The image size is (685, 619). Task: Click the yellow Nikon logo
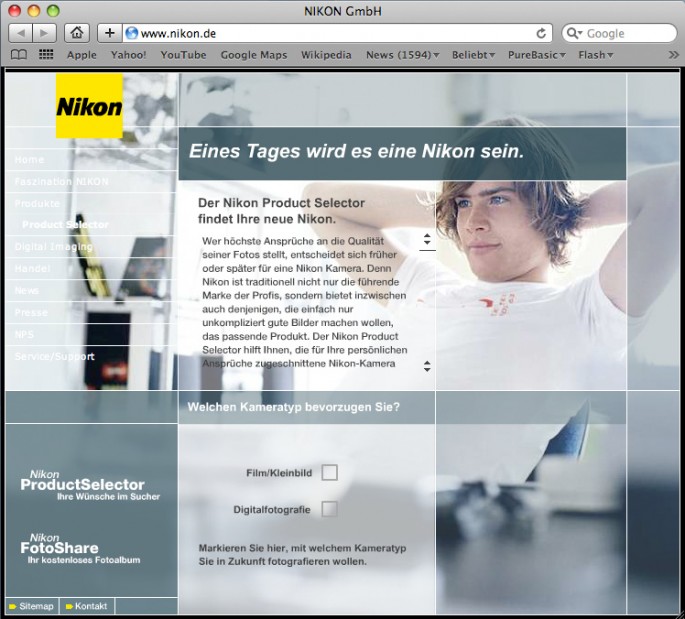click(89, 106)
